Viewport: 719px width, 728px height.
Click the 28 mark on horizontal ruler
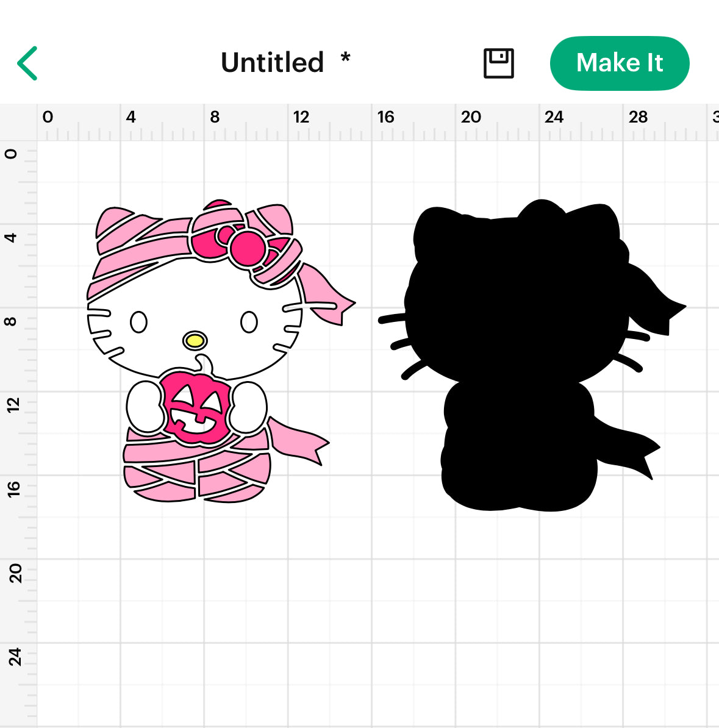pos(638,117)
